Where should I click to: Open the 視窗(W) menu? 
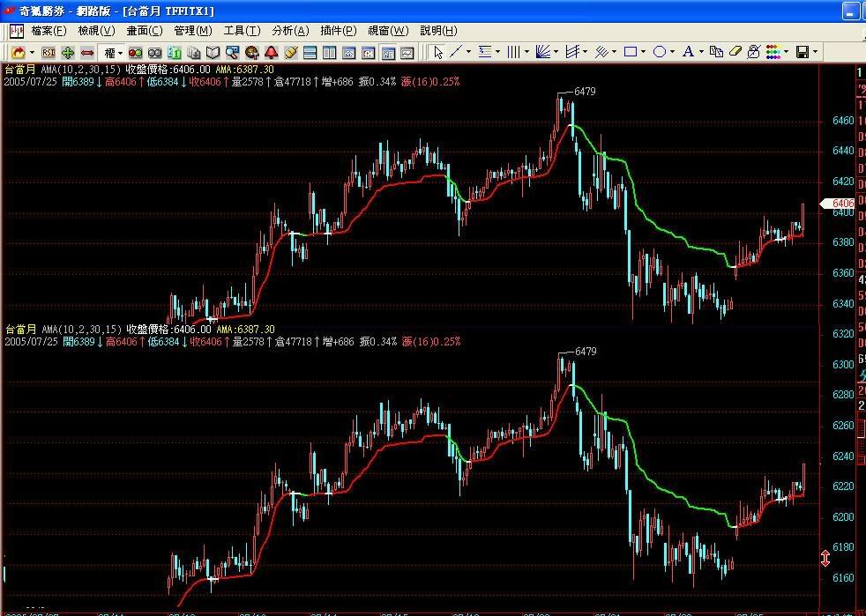[x=388, y=31]
